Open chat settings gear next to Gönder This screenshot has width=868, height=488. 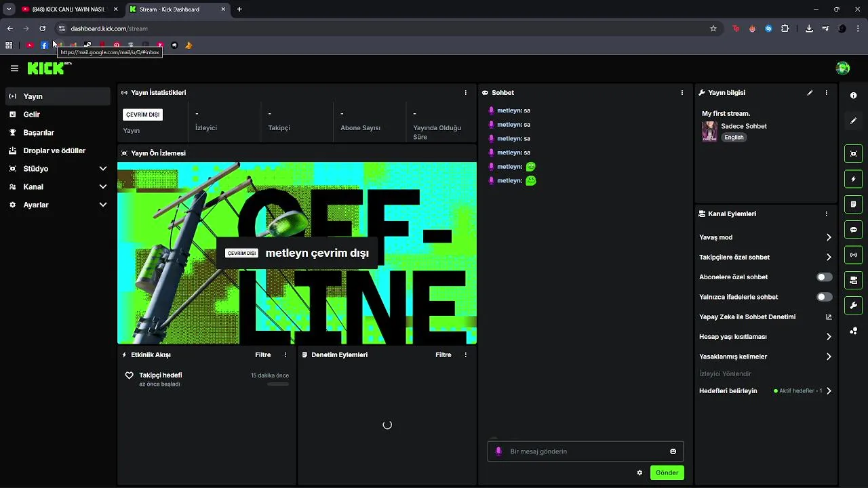(639, 472)
